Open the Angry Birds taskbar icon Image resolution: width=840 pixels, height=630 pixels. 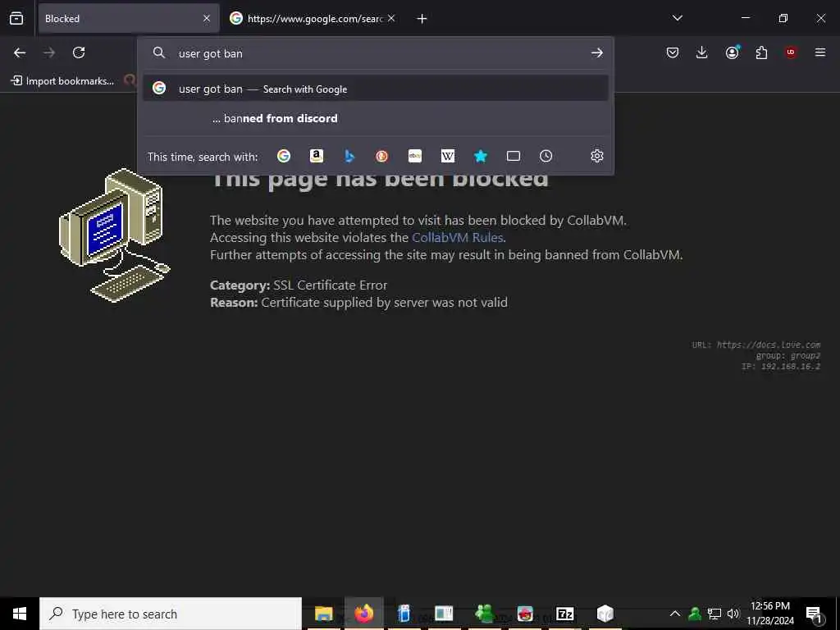click(x=525, y=614)
